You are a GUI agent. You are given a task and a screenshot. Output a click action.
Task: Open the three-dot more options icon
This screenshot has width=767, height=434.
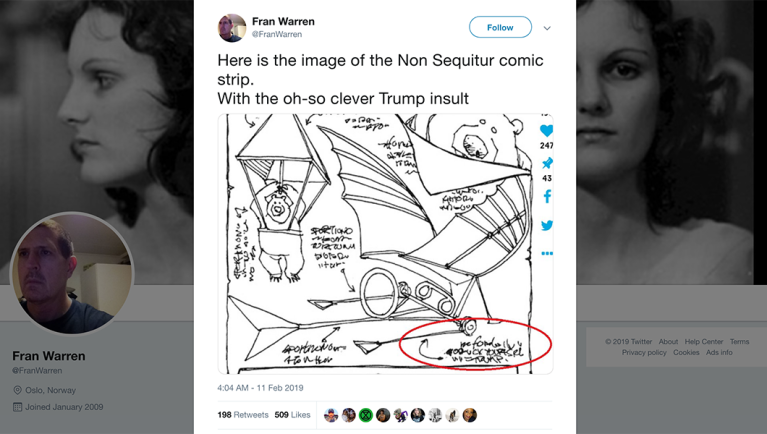(547, 254)
